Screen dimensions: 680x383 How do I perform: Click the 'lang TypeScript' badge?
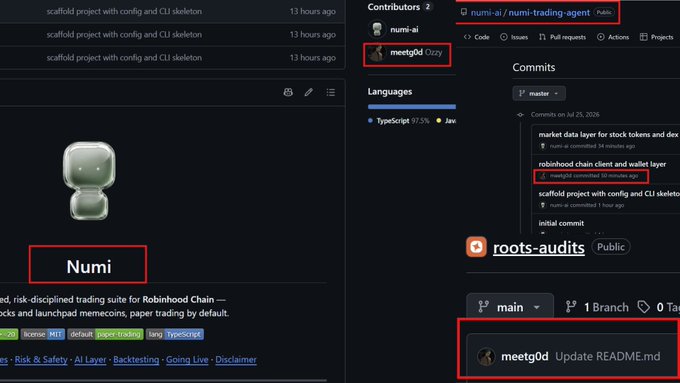pos(175,334)
